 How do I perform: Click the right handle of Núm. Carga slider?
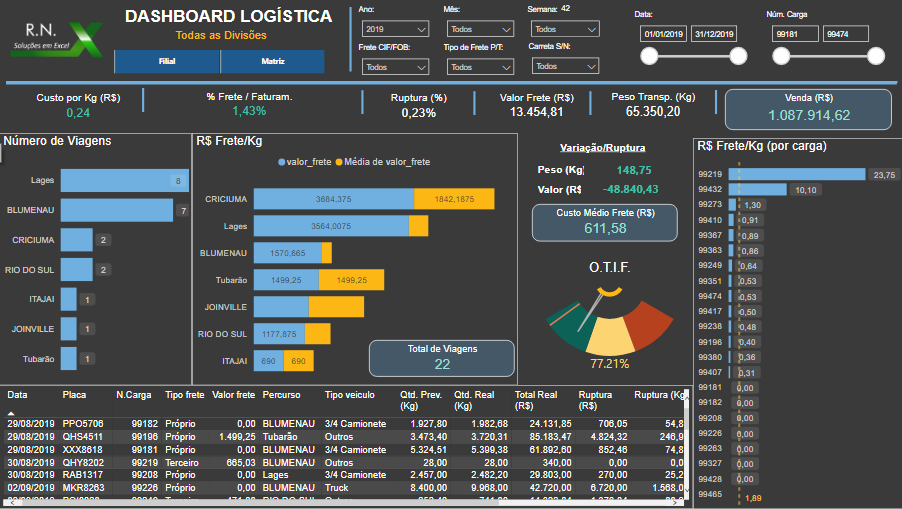point(876,56)
